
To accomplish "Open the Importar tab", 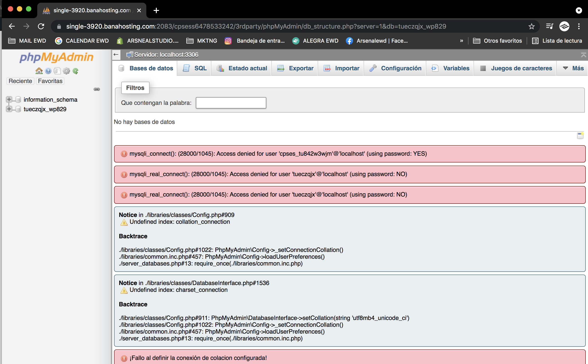I will [x=341, y=68].
